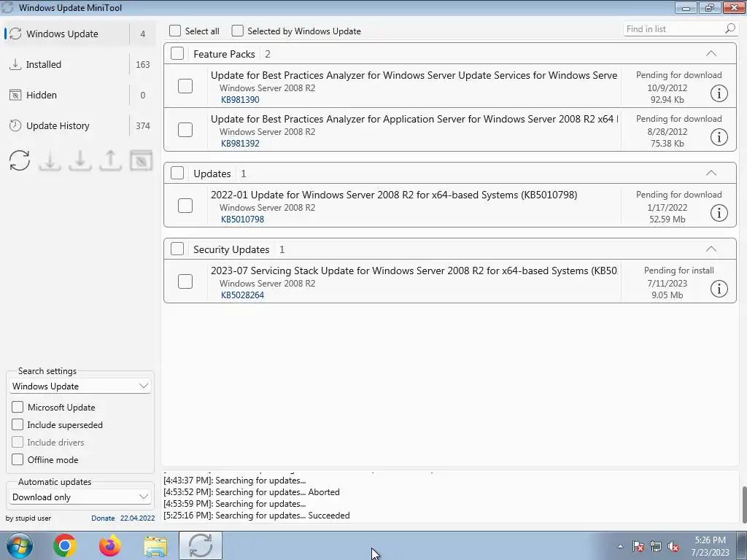
Task: Click network tray icon
Action: (656, 546)
